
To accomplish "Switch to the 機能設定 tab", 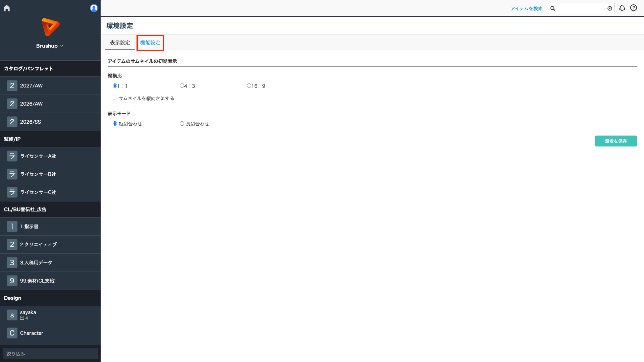I will pos(150,43).
